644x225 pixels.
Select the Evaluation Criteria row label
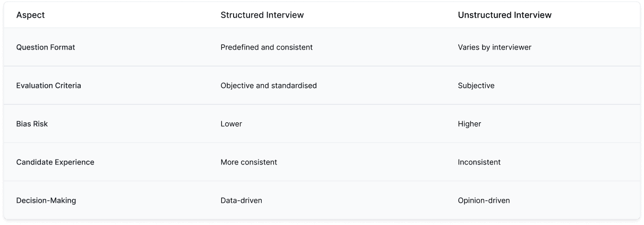pyautogui.click(x=48, y=86)
